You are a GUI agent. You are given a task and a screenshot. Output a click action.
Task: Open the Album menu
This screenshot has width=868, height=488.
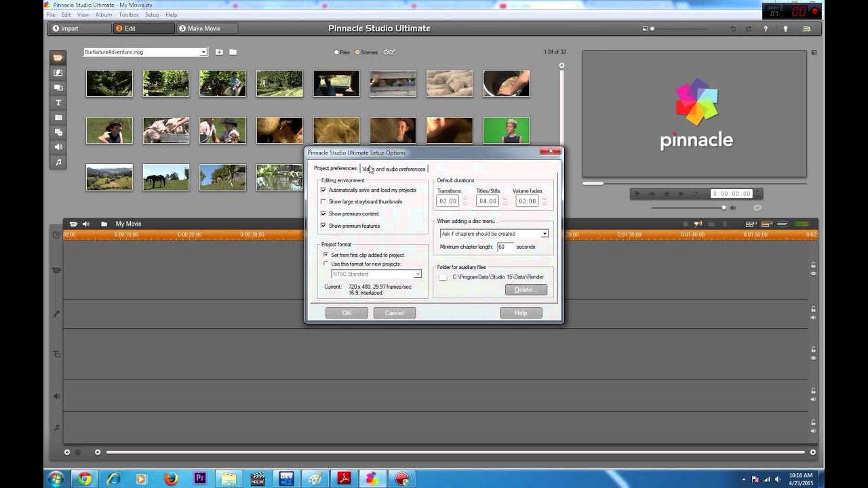click(104, 15)
